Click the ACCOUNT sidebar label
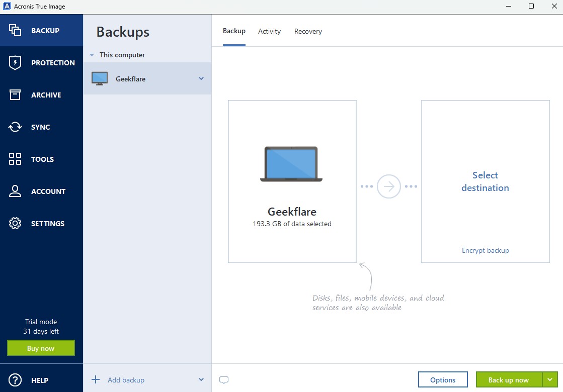563x392 pixels. coord(48,191)
